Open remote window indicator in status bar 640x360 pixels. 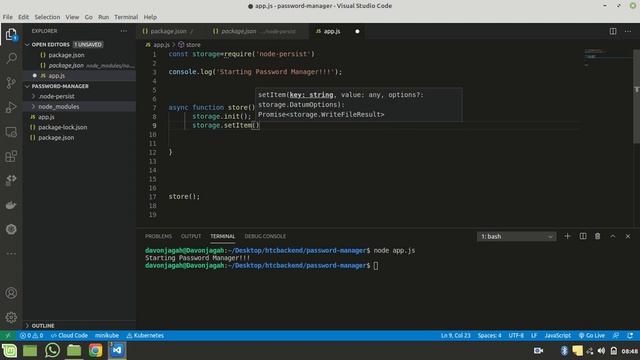coord(7,336)
